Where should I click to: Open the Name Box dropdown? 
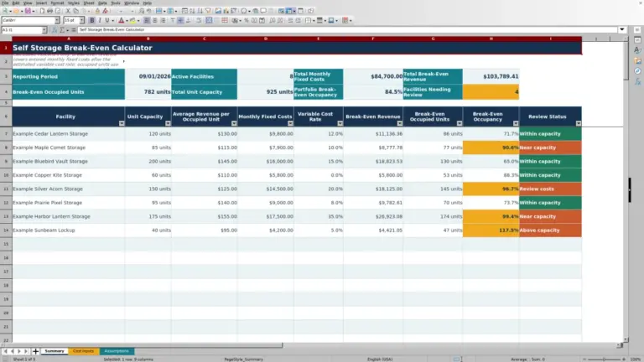(44, 30)
